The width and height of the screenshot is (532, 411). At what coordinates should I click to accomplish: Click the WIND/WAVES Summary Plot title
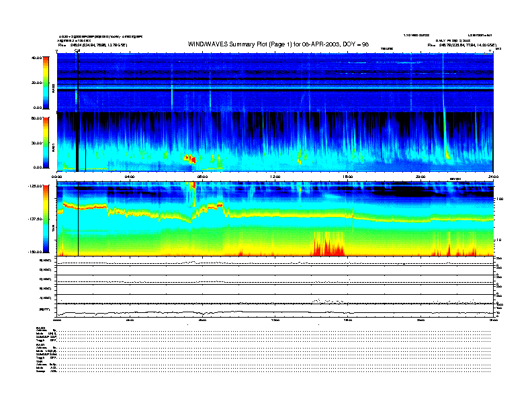click(x=278, y=44)
